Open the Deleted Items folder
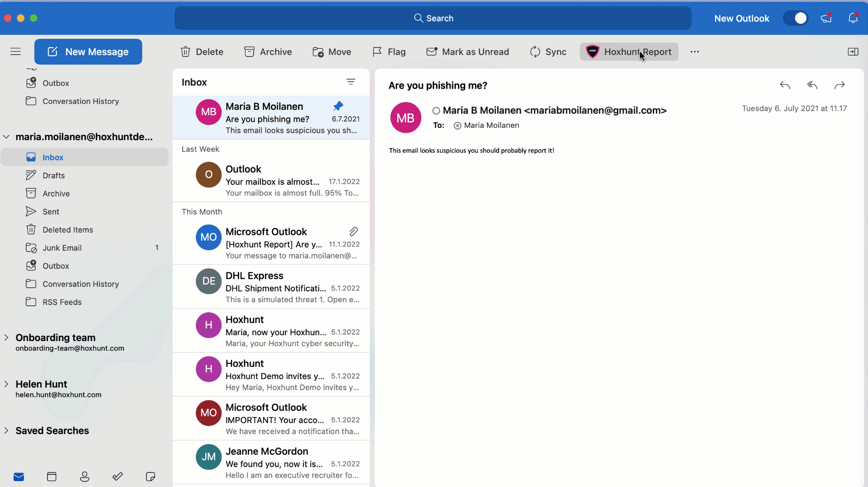This screenshot has height=487, width=868. 85,229
